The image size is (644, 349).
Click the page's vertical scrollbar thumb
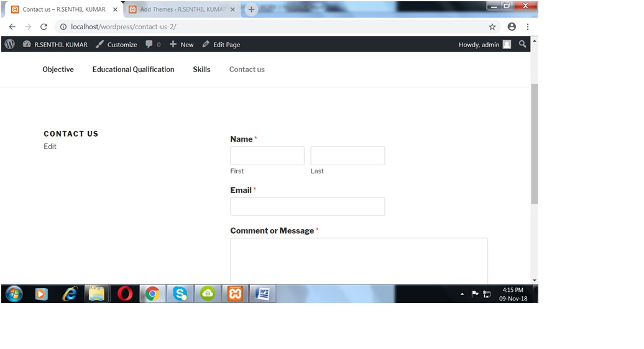pos(534,143)
